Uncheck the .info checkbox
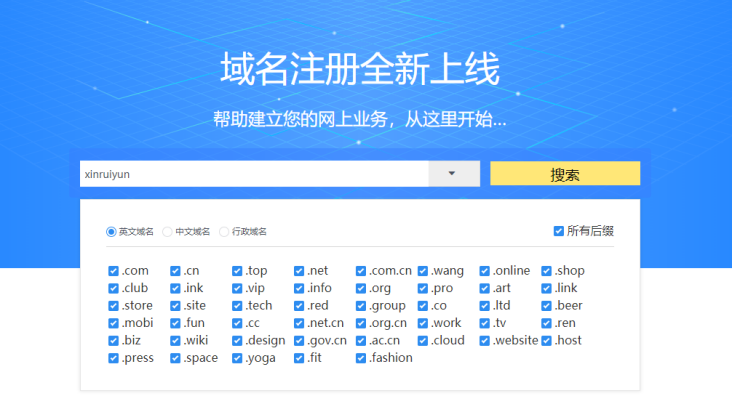732x397 pixels. (299, 288)
